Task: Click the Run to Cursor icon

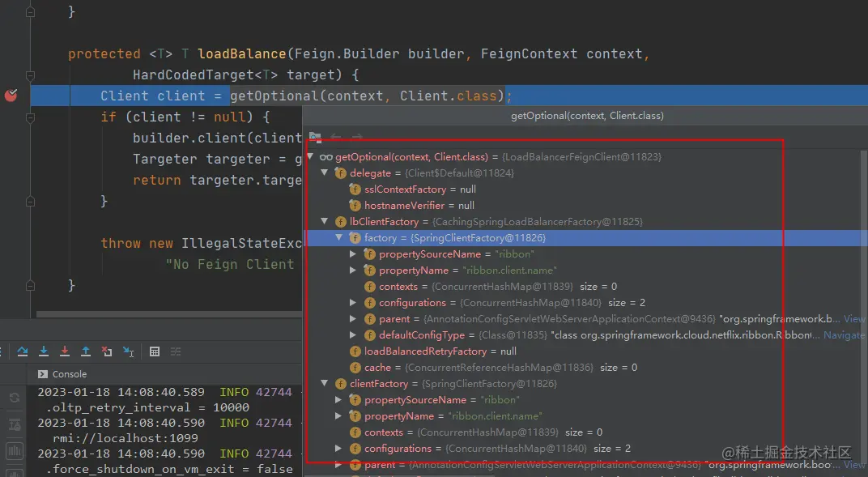Action: point(129,351)
